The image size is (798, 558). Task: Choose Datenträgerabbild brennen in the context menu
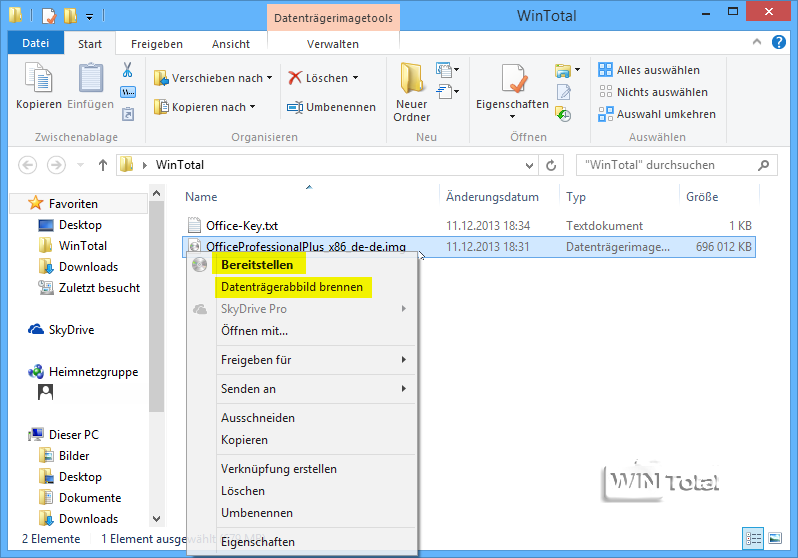292,287
